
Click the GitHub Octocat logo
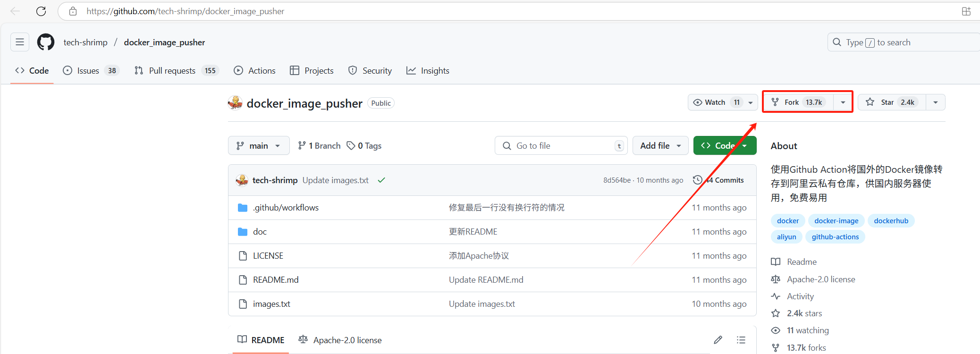click(46, 42)
